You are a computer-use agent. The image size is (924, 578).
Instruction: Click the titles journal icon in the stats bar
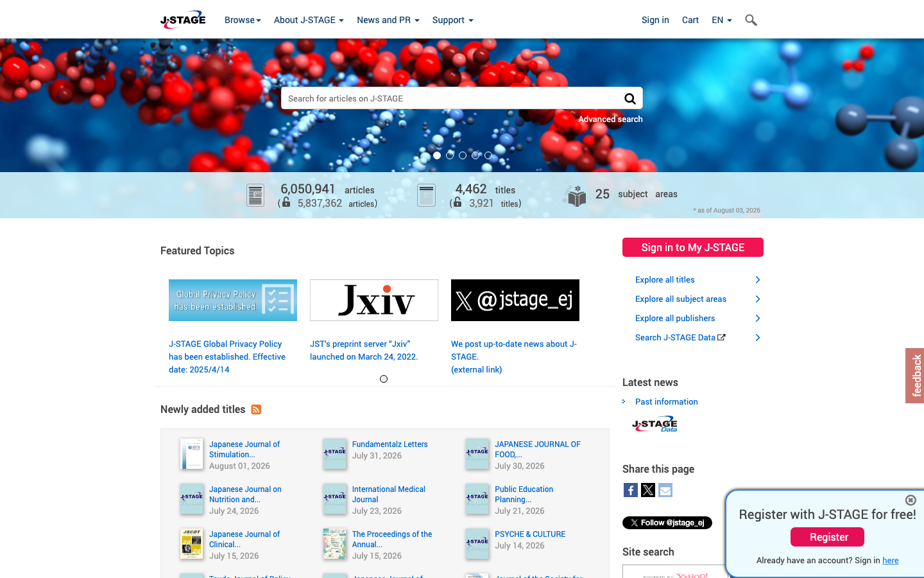click(426, 195)
